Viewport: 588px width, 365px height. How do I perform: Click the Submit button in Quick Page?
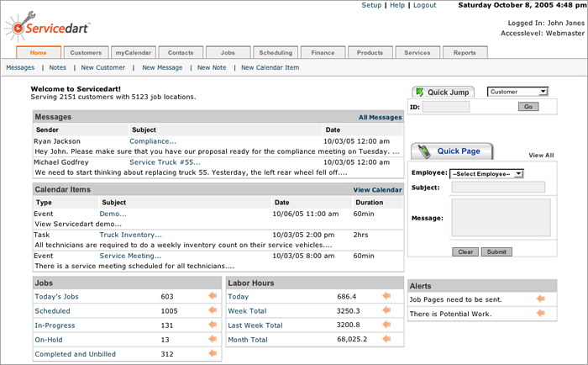(x=496, y=251)
